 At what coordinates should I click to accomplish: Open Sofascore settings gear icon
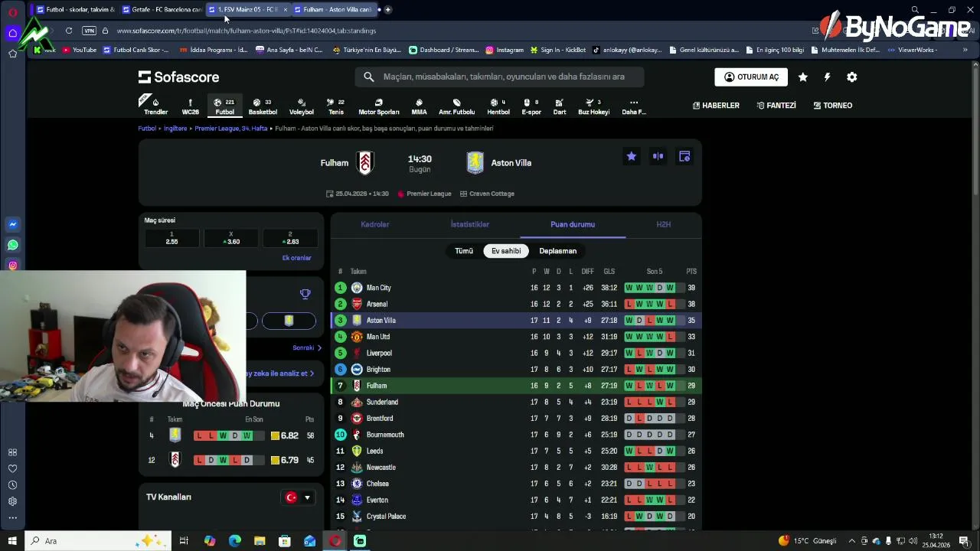tap(851, 77)
